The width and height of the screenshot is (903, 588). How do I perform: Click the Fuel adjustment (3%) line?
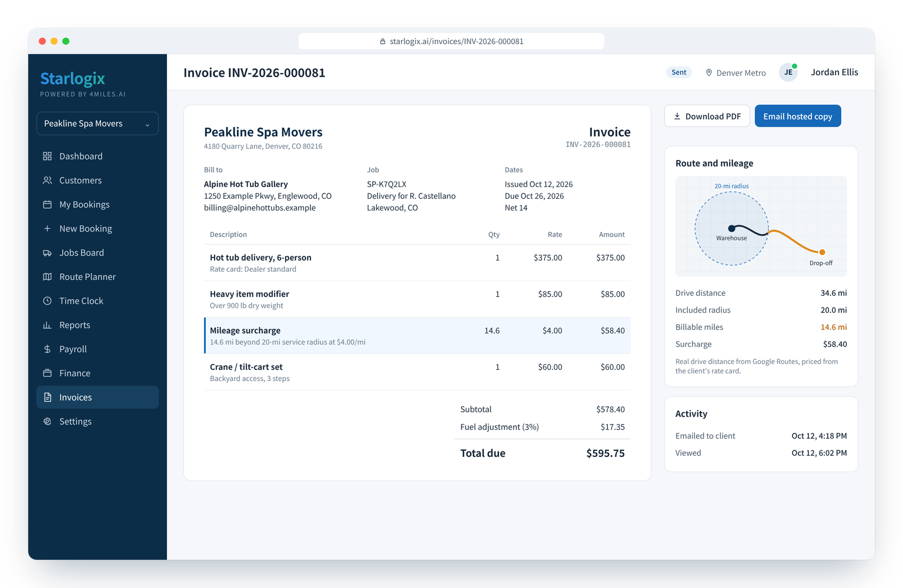pos(542,427)
